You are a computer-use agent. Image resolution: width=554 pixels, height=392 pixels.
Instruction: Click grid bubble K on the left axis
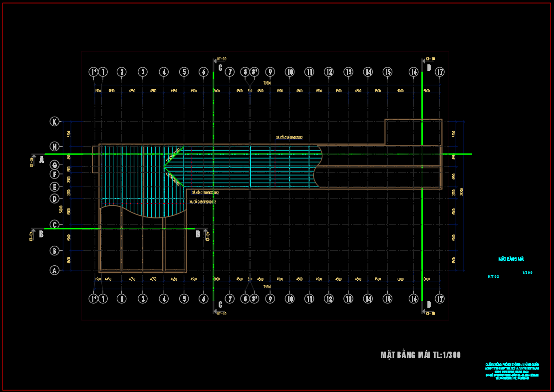[x=54, y=121]
